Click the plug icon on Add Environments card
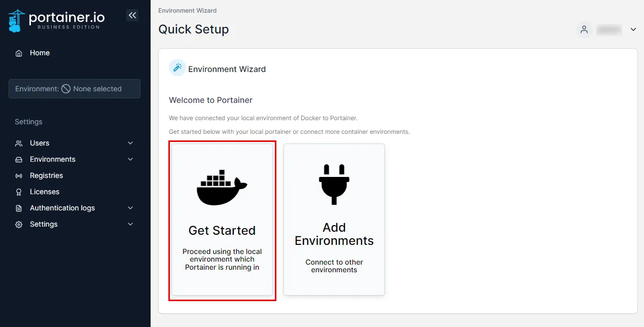This screenshot has height=327, width=644. click(x=334, y=184)
